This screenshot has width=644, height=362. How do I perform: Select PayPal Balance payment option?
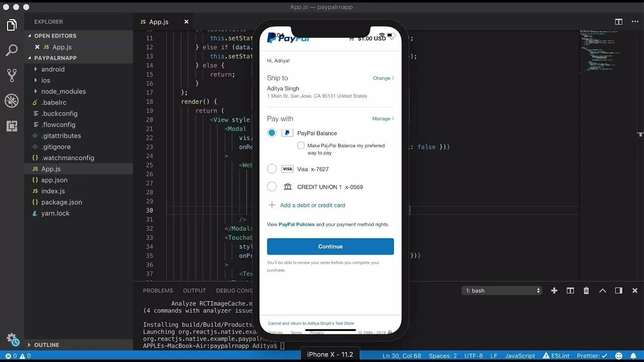click(272, 133)
